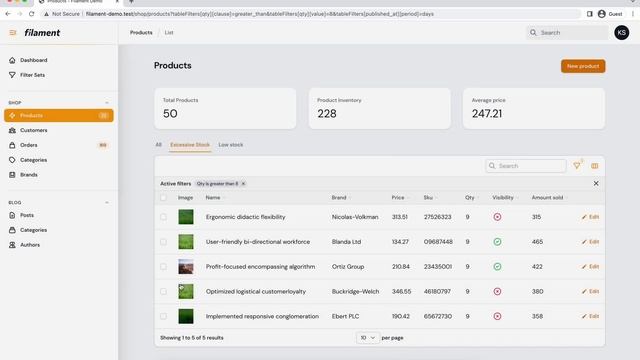Open the table filter funnel icon
The width and height of the screenshot is (640, 360).
click(x=577, y=166)
